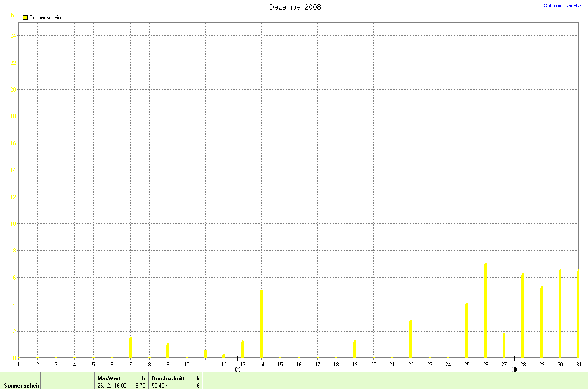Click the sunshine bar for day 19

coord(355,349)
